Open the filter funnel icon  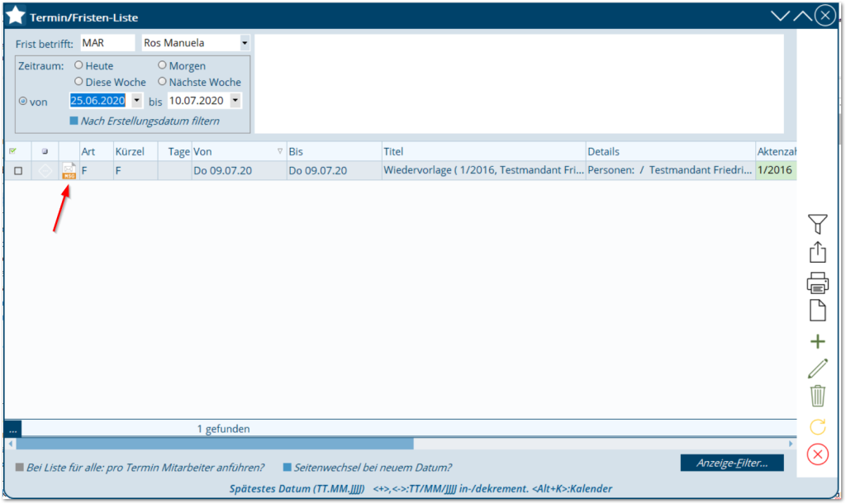[x=817, y=223]
